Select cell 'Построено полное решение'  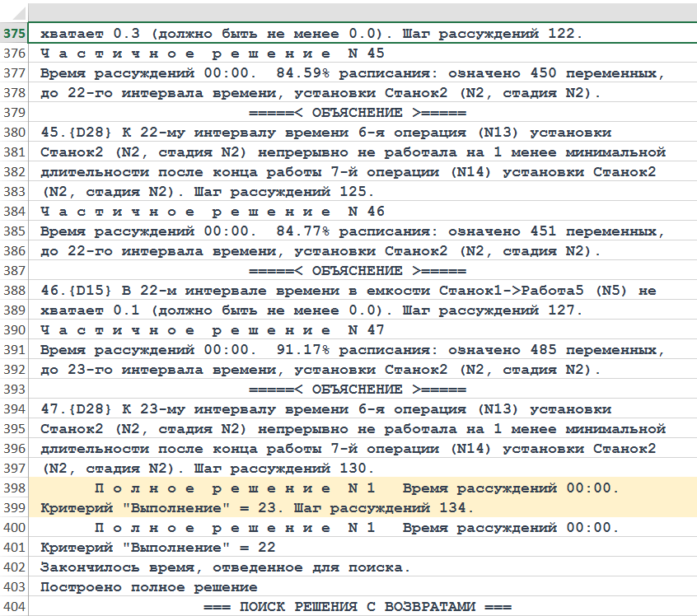point(149,587)
